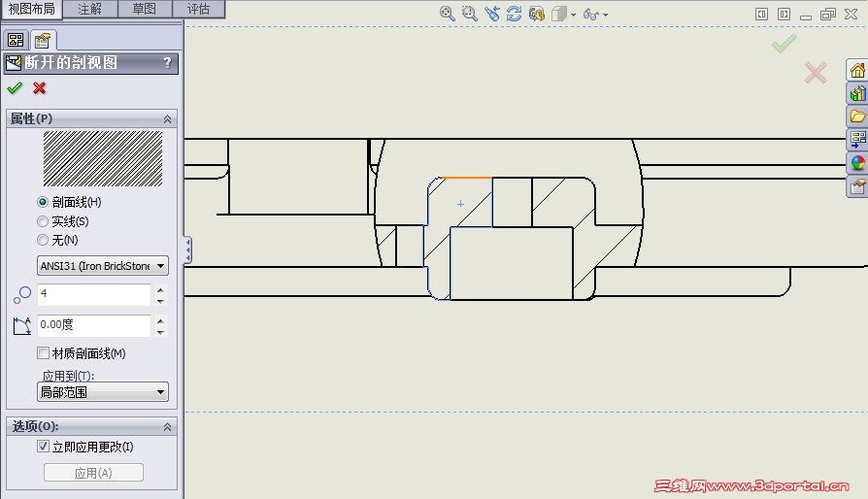Click orange highlighted edge in drawing
868x499 pixels.
467,178
